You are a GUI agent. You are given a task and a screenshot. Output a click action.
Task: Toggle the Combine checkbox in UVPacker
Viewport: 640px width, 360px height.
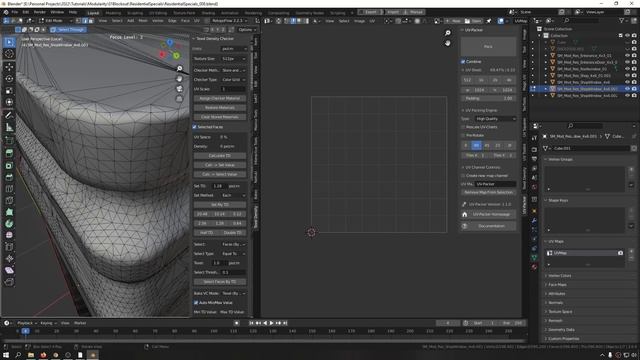(463, 62)
